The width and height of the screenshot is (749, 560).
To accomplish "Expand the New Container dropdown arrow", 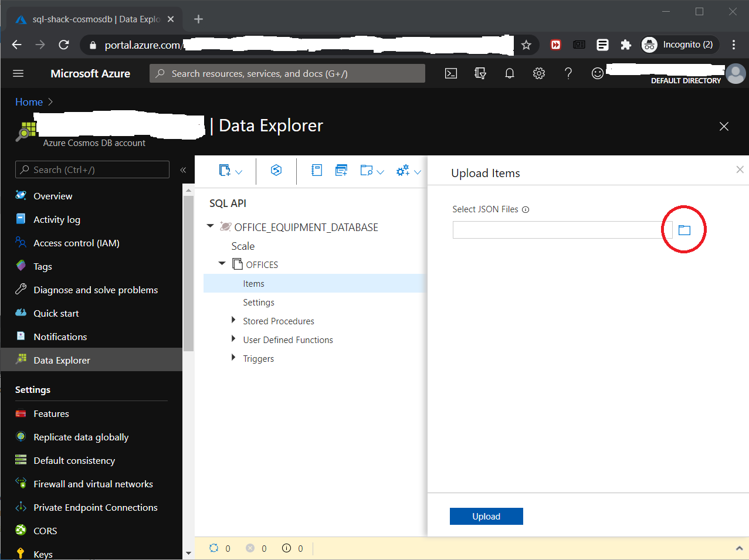I will coord(239,172).
